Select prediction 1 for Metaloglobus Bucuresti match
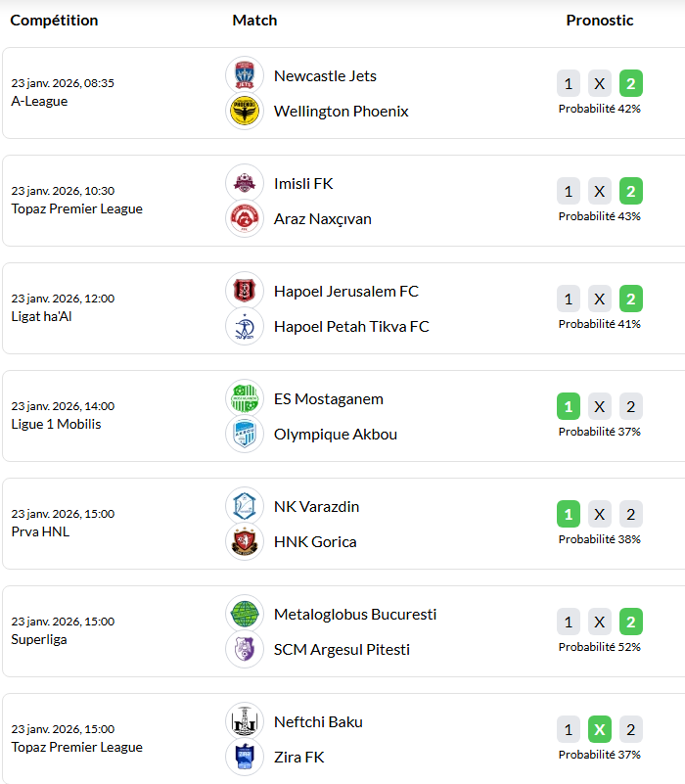The height and width of the screenshot is (784, 685). click(569, 622)
